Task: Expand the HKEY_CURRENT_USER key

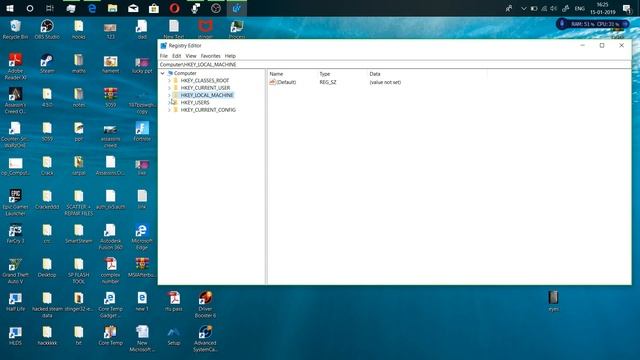Action: tap(169, 88)
